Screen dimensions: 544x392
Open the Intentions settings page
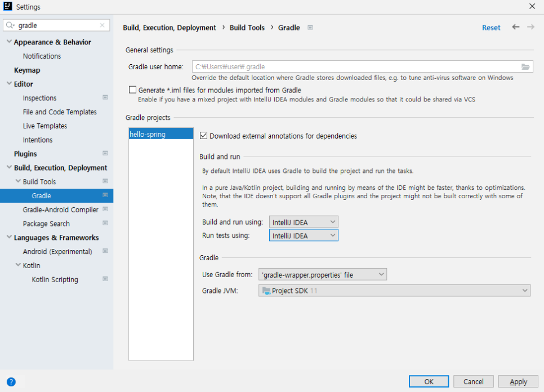[x=38, y=140]
